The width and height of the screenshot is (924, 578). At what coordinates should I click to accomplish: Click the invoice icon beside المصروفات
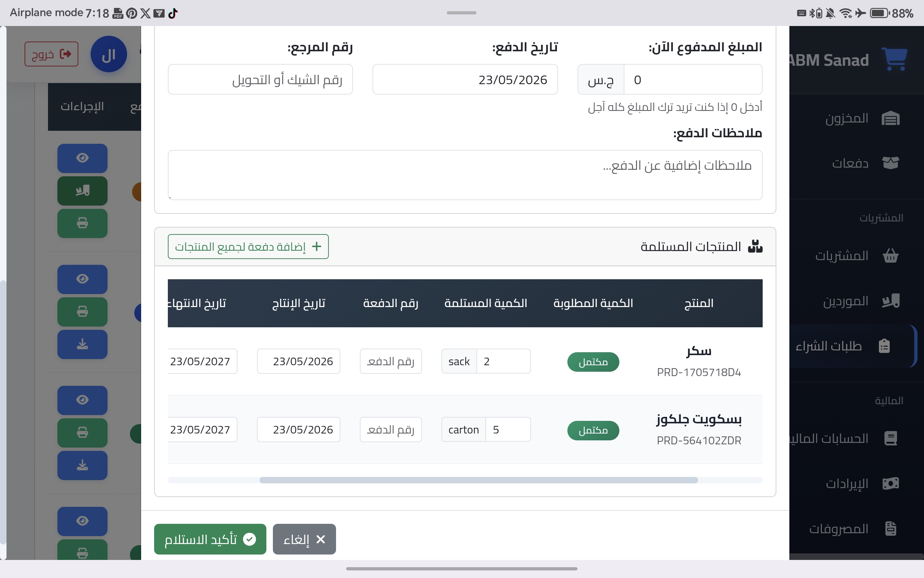[x=890, y=529]
